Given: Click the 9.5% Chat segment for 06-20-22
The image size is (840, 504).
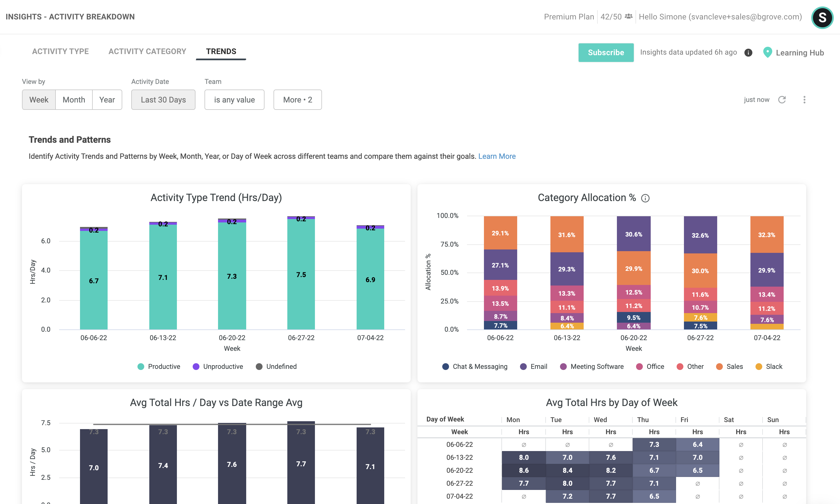Looking at the screenshot, I should point(634,318).
